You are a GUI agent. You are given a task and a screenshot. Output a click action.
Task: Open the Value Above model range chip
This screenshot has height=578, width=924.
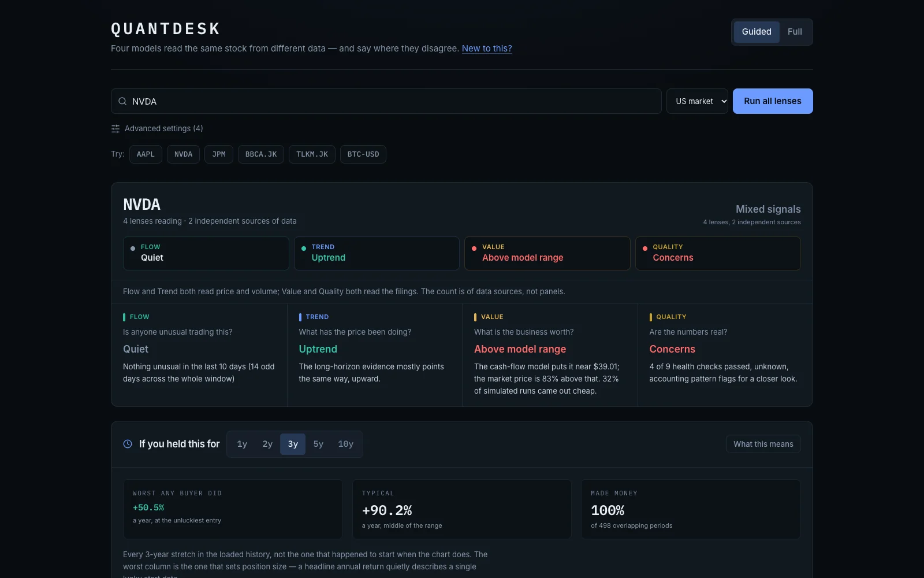click(x=547, y=253)
